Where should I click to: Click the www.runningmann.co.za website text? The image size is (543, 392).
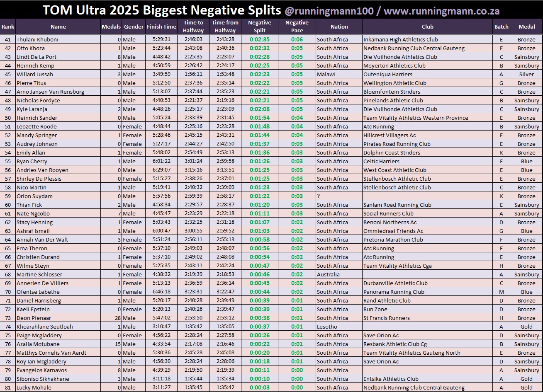442,11
